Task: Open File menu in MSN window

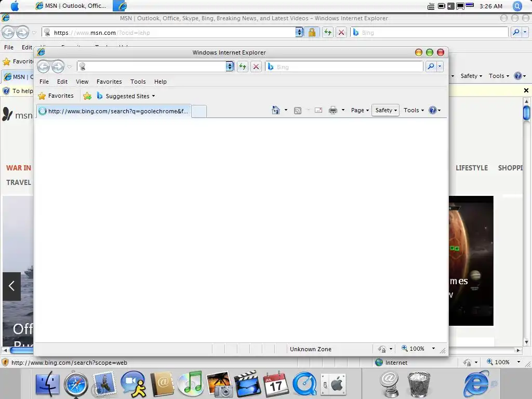Action: coord(9,47)
